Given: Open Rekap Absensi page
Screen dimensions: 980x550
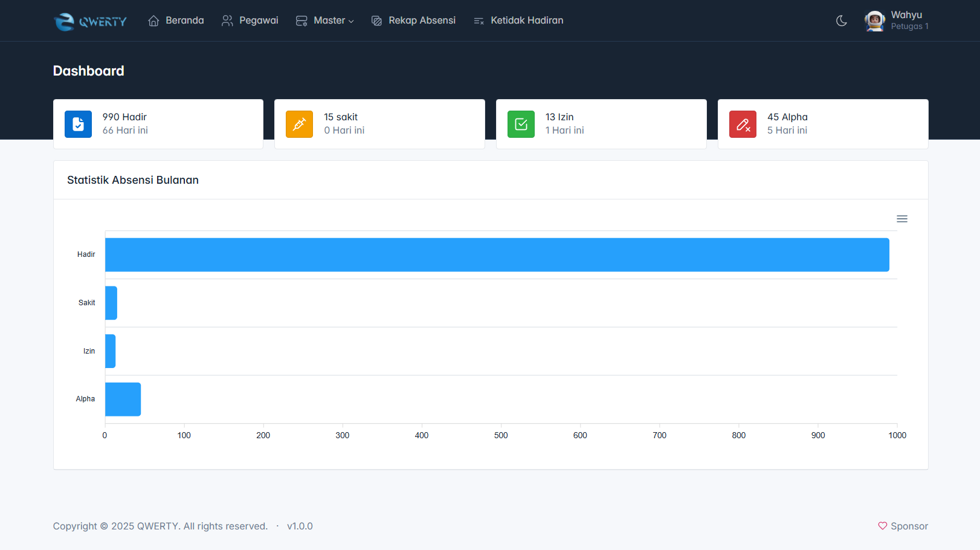Looking at the screenshot, I should pos(413,21).
